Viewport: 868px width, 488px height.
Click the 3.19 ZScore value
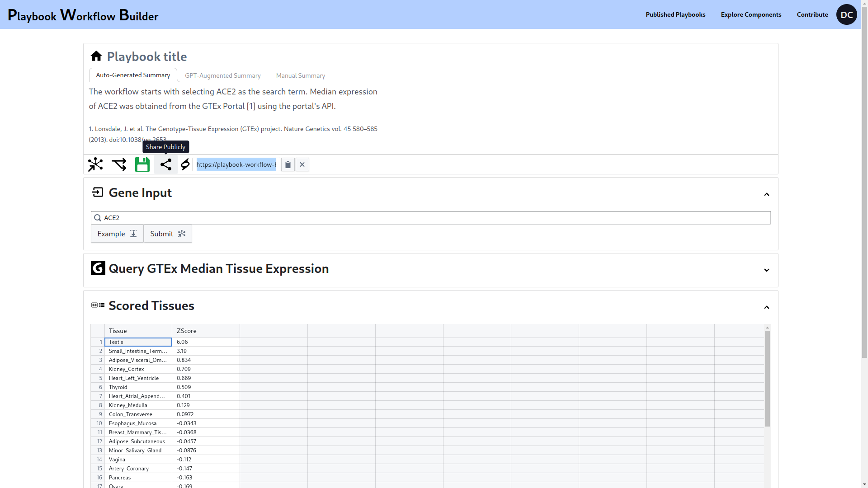click(206, 351)
